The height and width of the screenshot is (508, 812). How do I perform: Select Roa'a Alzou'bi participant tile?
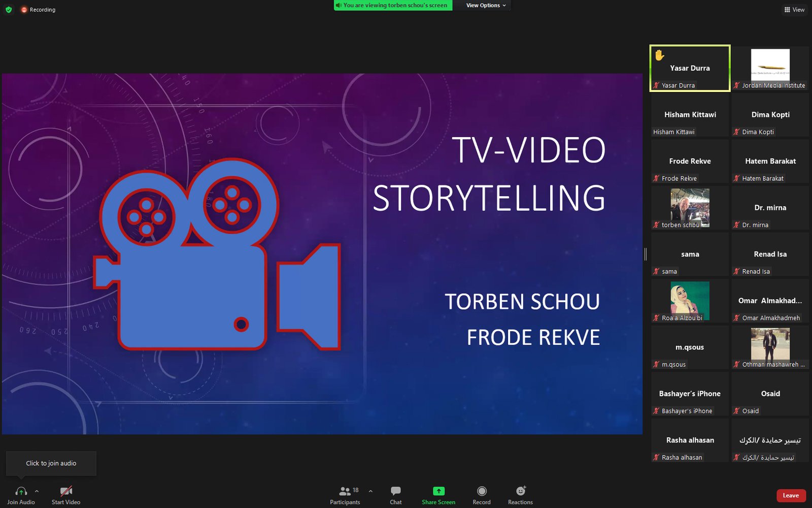(690, 301)
